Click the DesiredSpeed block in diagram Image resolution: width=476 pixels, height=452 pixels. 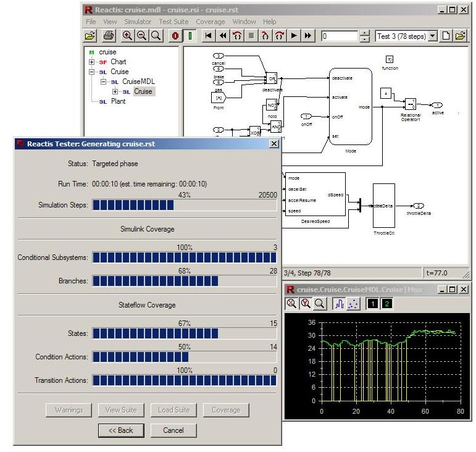click(x=315, y=195)
